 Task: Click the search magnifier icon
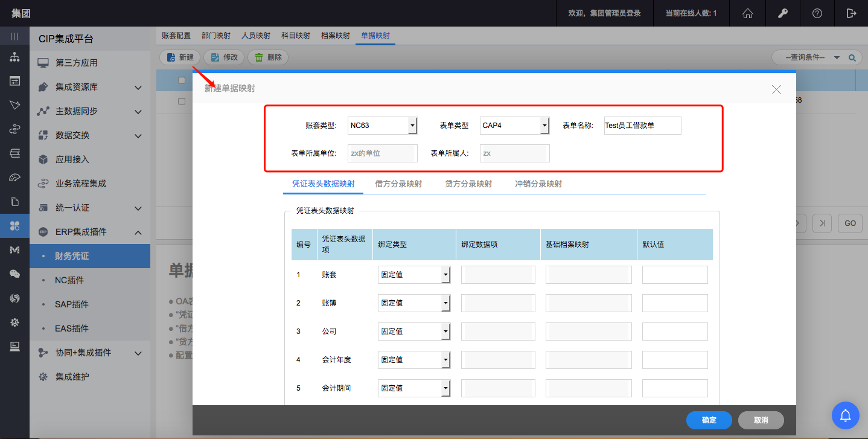(852, 58)
